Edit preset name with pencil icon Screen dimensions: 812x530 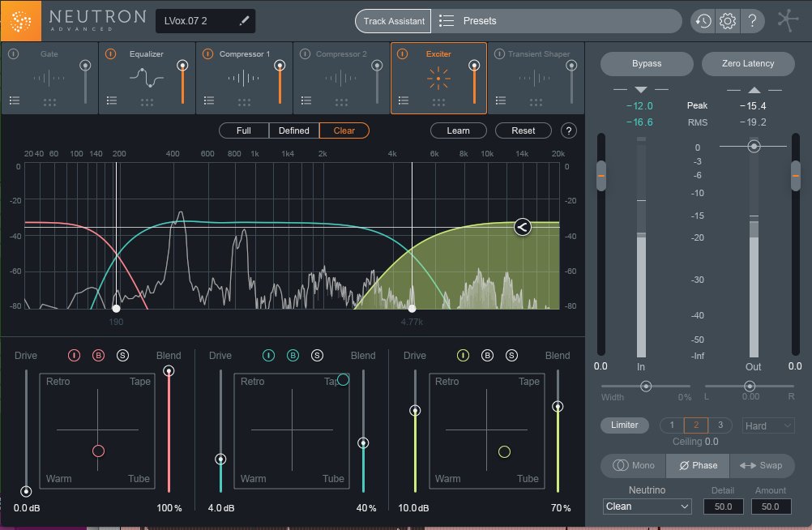244,21
